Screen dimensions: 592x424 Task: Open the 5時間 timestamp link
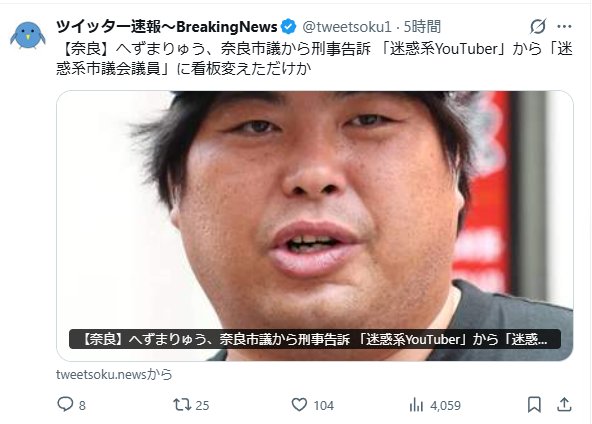(x=422, y=27)
